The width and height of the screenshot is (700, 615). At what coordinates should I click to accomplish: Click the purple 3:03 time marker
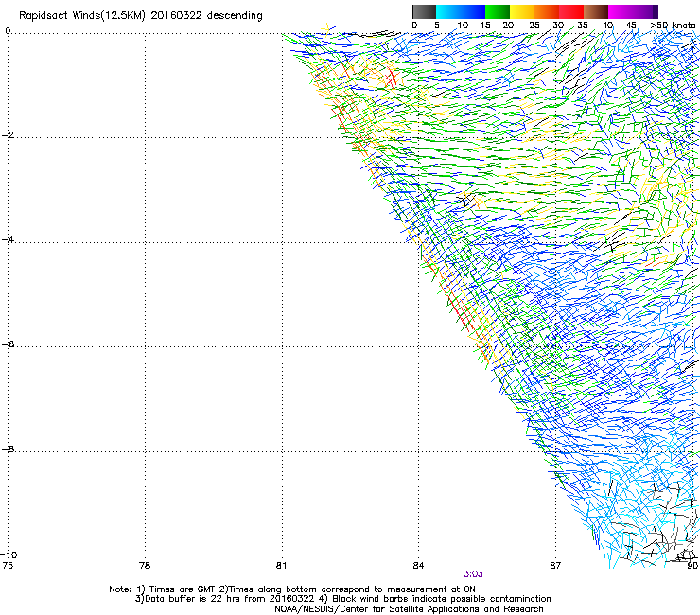click(x=473, y=574)
